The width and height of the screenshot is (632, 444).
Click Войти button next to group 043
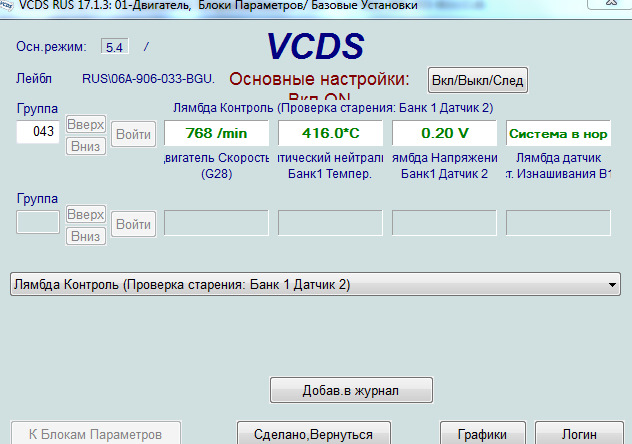pos(133,134)
